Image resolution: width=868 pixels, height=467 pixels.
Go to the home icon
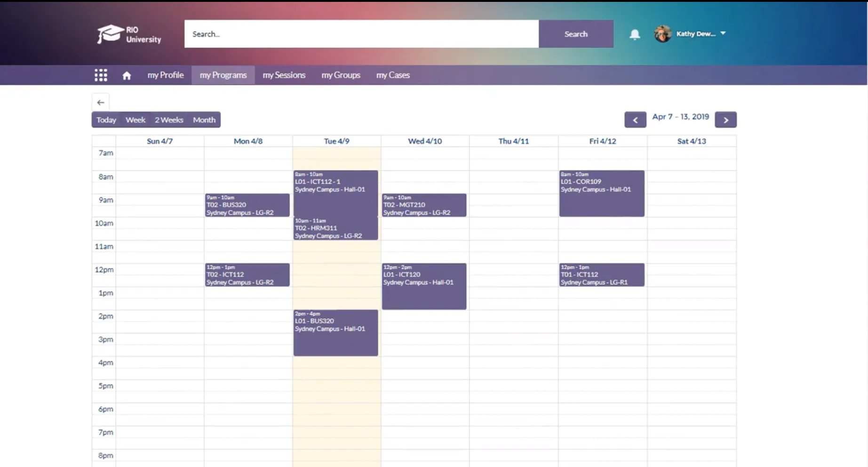[x=127, y=75]
